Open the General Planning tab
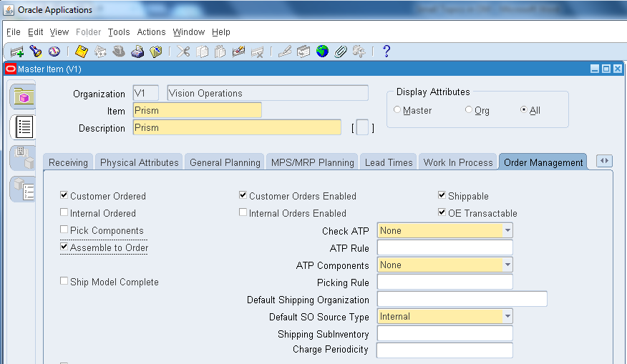The width and height of the screenshot is (627, 364). [225, 162]
